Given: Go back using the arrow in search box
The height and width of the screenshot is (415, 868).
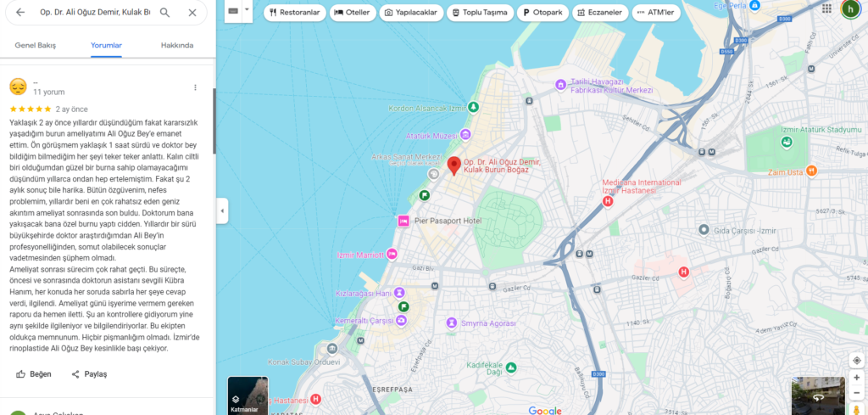Looking at the screenshot, I should (x=20, y=12).
